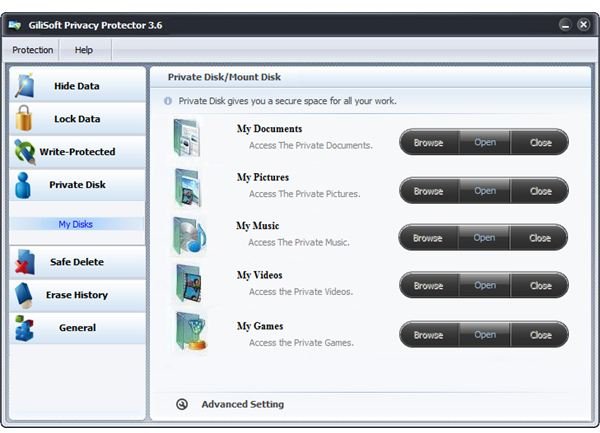This screenshot has width=600, height=433.
Task: Close the My Documents private disk
Action: [540, 142]
